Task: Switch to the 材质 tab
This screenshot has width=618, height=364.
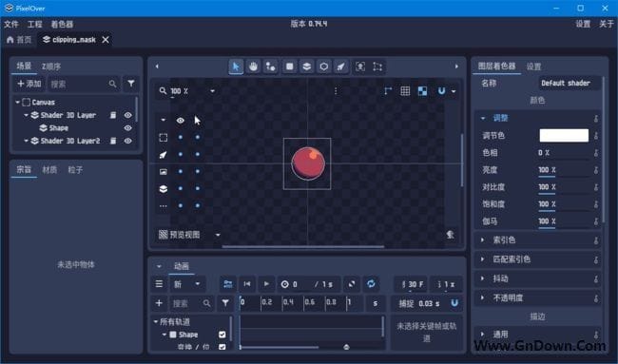Action: tap(49, 170)
